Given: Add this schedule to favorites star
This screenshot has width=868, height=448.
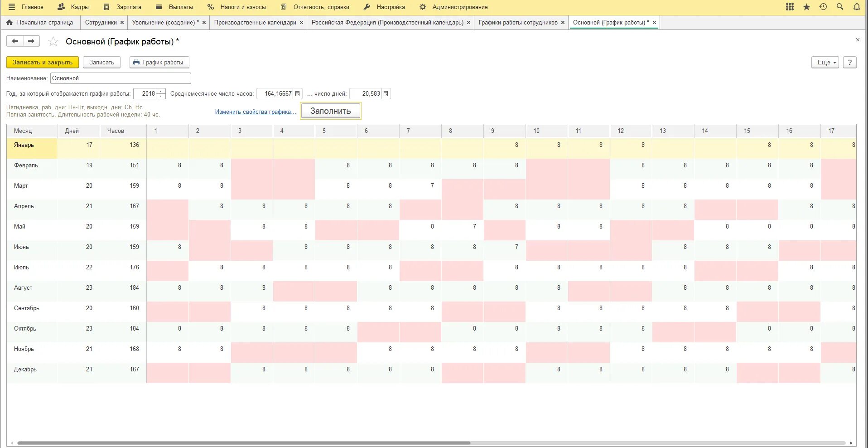Looking at the screenshot, I should [53, 42].
